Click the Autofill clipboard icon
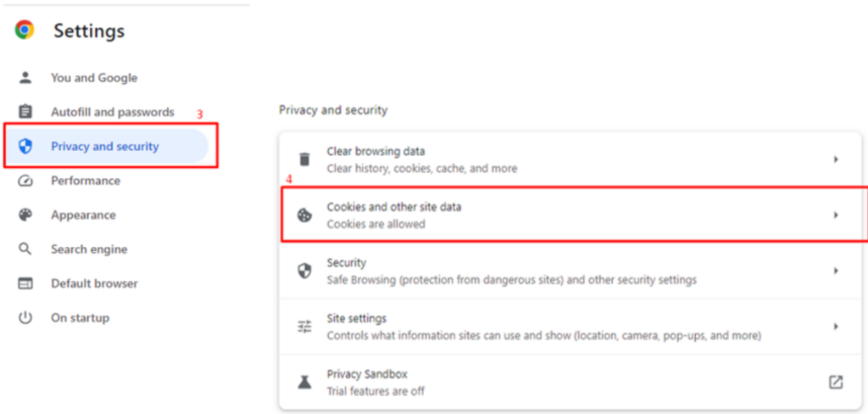The height and width of the screenshot is (414, 868). [25, 112]
